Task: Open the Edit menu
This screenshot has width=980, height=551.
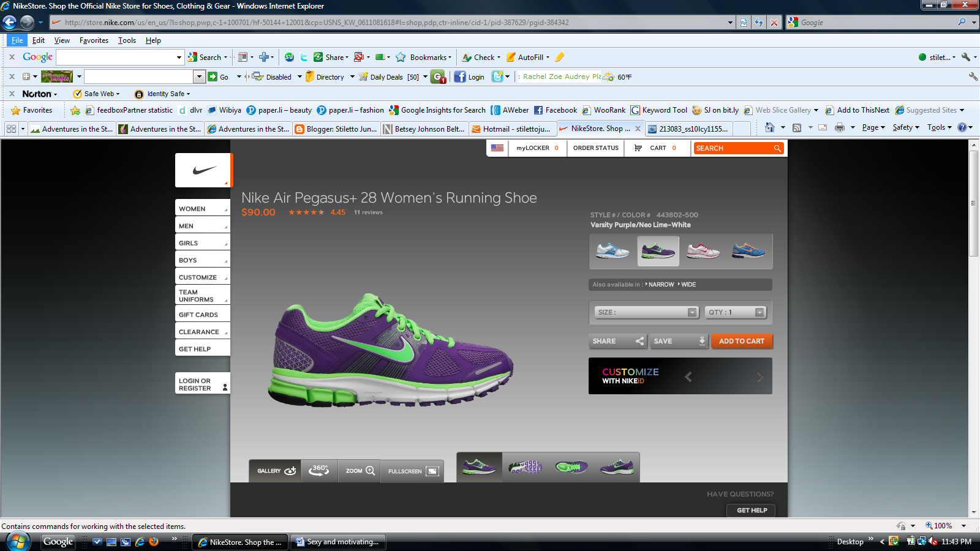Action: pos(39,40)
